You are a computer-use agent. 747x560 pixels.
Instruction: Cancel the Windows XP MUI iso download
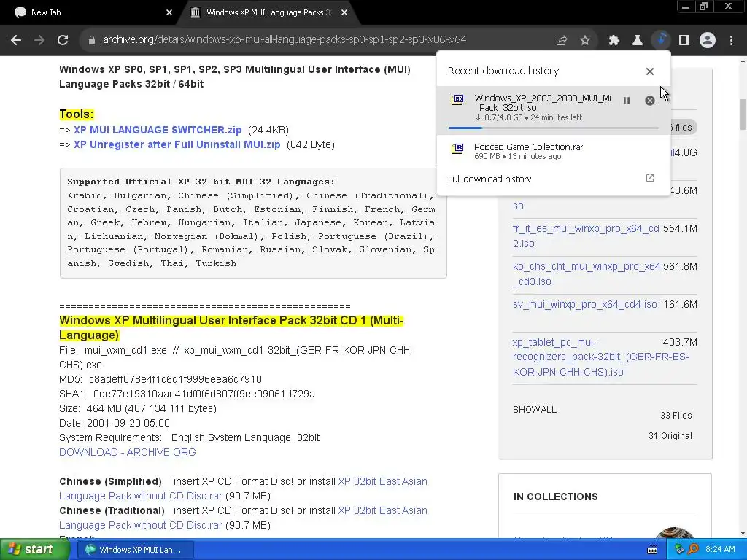650,101
